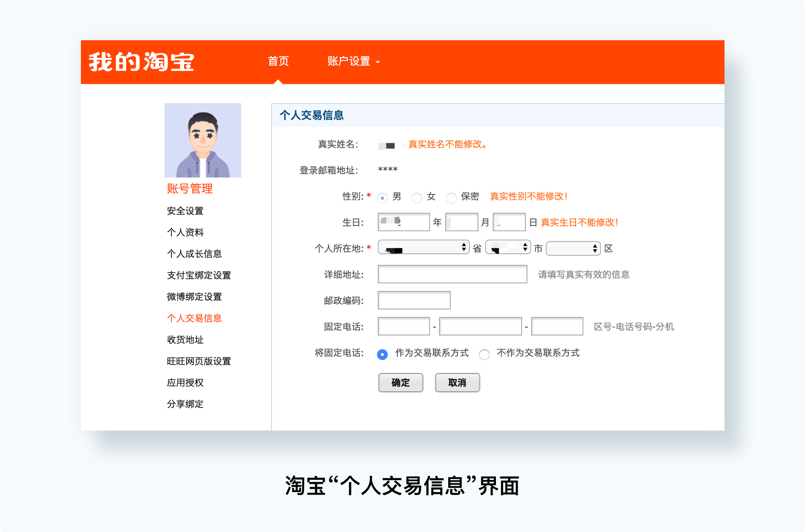Viewport: 805px width, 532px height.
Task: Open the 账户设置 dropdown menu
Action: 353,61
